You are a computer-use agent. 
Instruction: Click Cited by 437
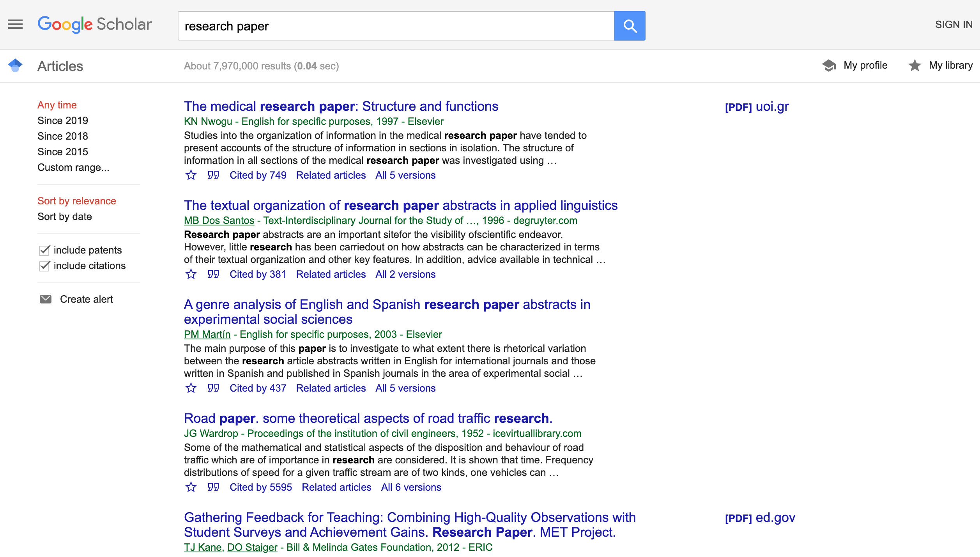(258, 388)
